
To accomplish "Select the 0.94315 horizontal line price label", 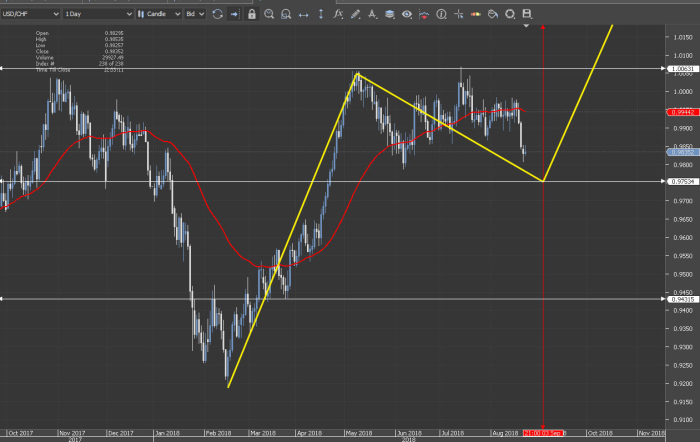I will [x=683, y=299].
